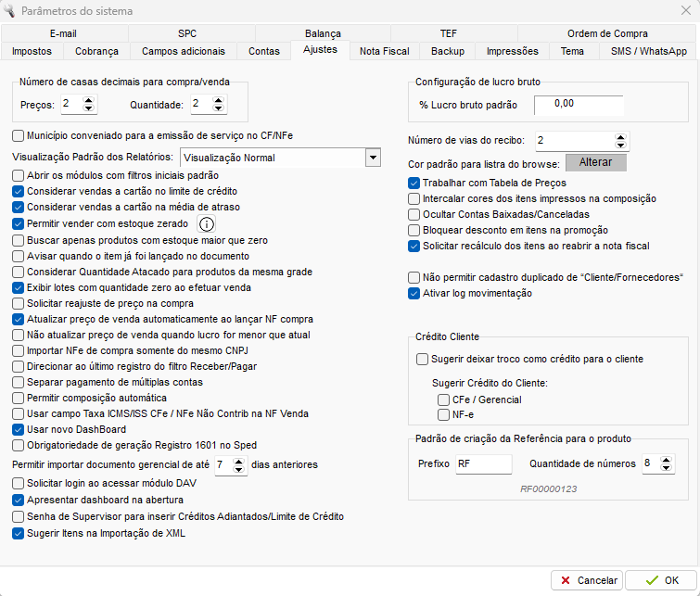700x596 pixels.
Task: Open Visualização Padrão dos Relatórios dropdown
Action: pyautogui.click(x=373, y=158)
